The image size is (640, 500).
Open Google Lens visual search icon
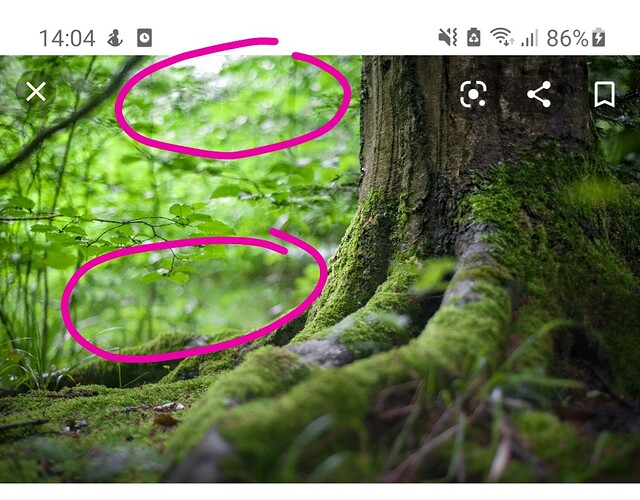click(x=473, y=94)
